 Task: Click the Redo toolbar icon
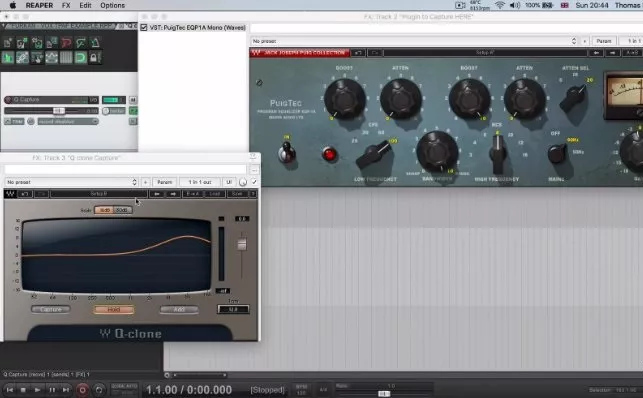(x=81, y=43)
